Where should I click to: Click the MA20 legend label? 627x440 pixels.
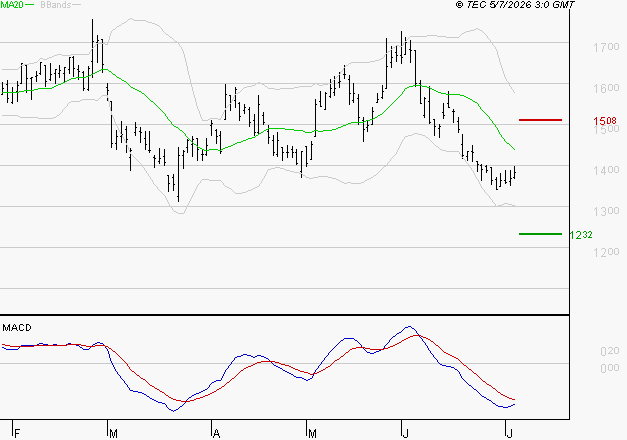pyautogui.click(x=12, y=5)
